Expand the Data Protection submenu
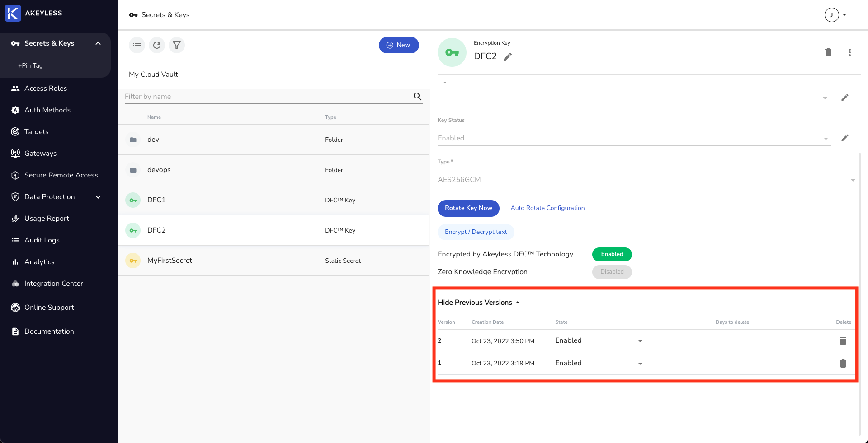Image resolution: width=868 pixels, height=443 pixels. point(98,197)
